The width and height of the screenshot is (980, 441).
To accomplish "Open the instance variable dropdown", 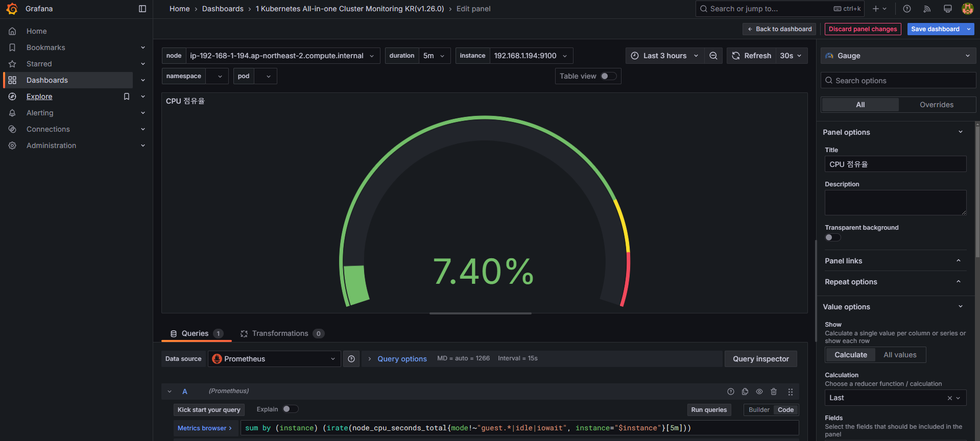I will pyautogui.click(x=531, y=56).
